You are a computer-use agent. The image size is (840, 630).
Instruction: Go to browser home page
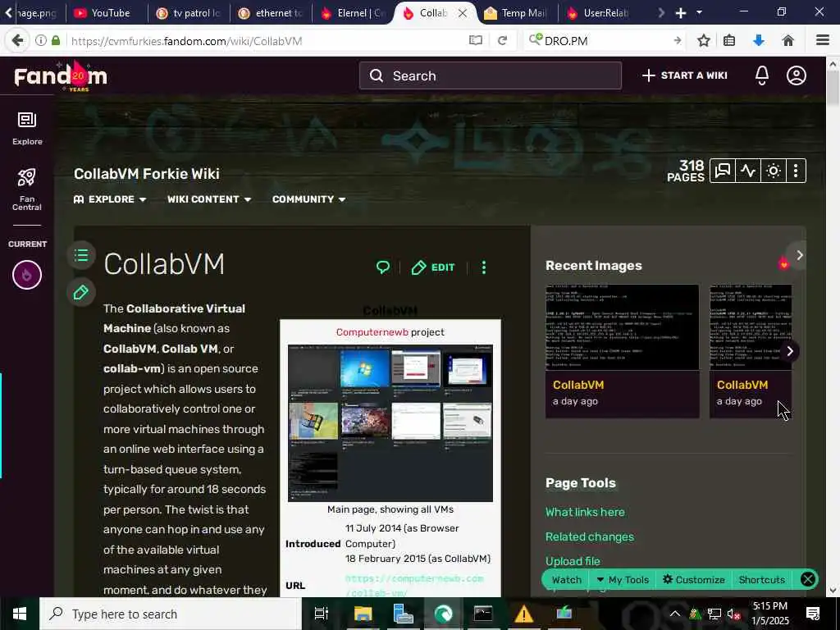[788, 40]
